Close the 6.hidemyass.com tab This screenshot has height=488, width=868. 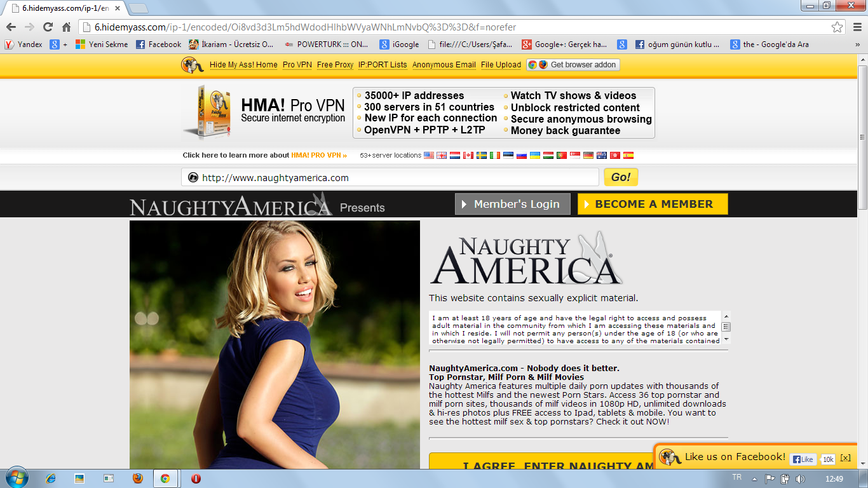pyautogui.click(x=117, y=8)
